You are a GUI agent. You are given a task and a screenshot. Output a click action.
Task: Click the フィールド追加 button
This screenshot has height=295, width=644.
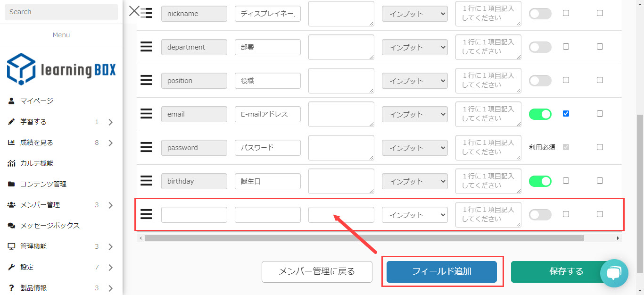click(441, 271)
